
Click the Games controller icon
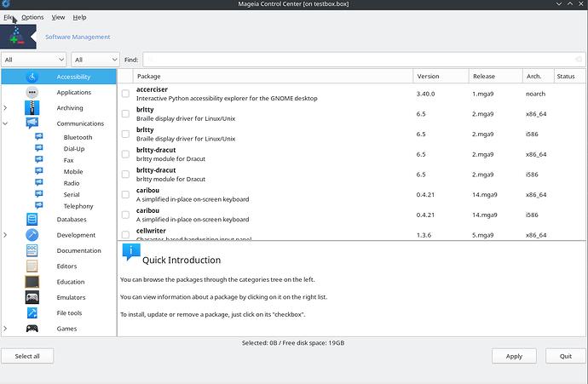click(32, 329)
